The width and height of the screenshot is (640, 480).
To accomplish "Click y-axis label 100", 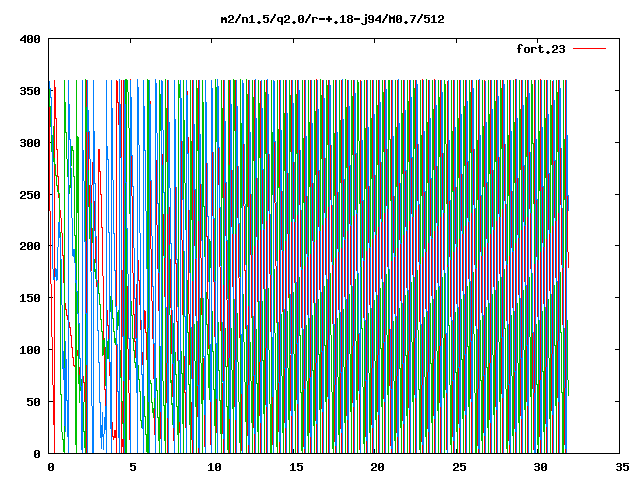I will point(30,350).
